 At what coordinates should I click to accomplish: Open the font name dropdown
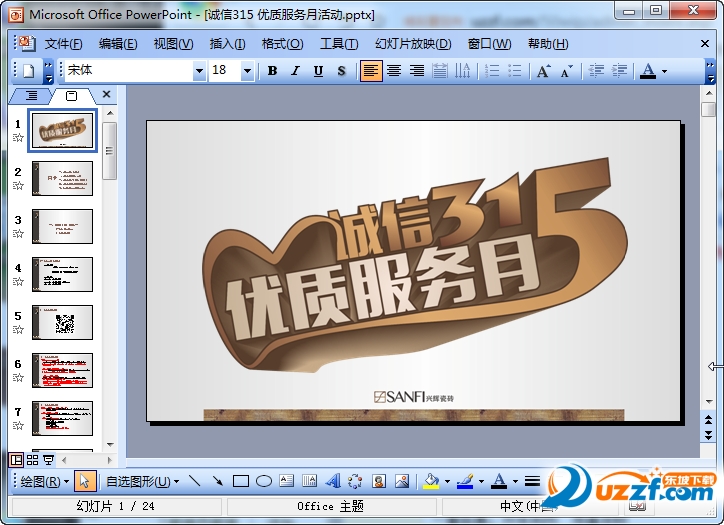coord(199,71)
